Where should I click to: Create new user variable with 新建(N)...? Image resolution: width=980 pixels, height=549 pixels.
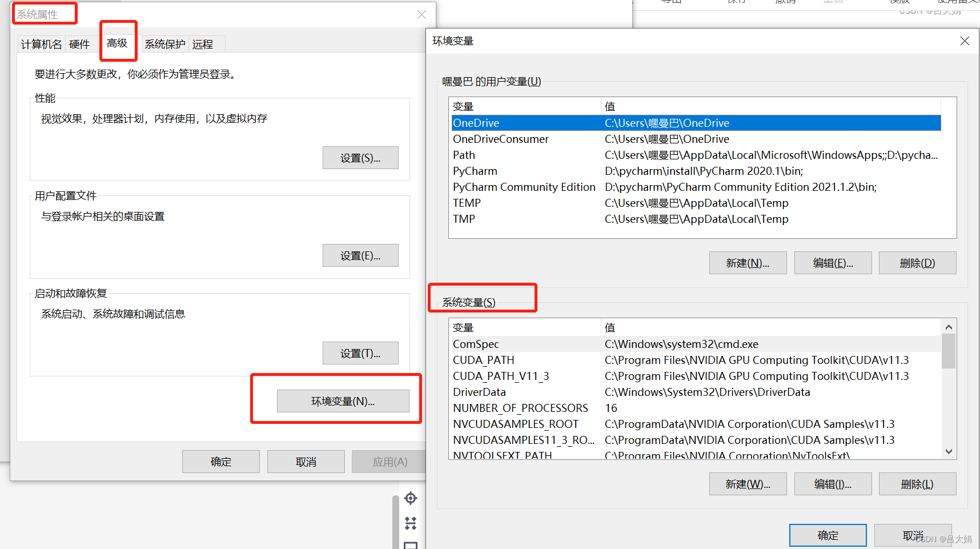[748, 263]
